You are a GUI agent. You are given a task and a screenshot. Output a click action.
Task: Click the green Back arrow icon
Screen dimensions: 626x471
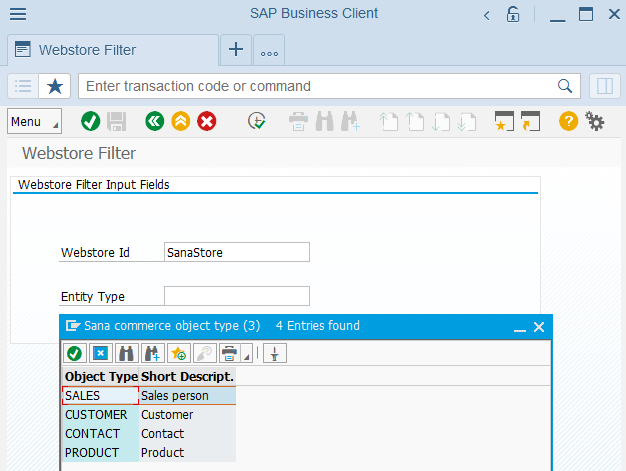coord(155,121)
